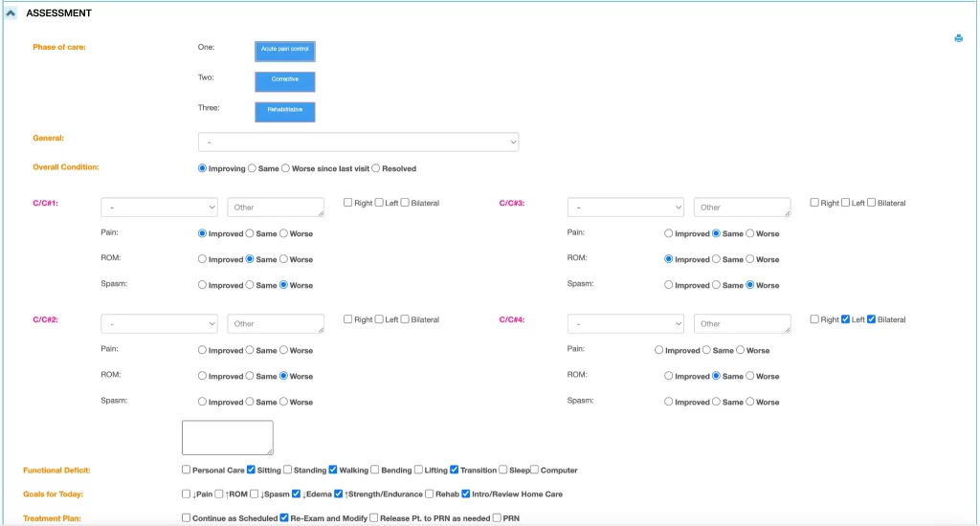
Task: Set Overall Condition to Same
Action: point(252,168)
